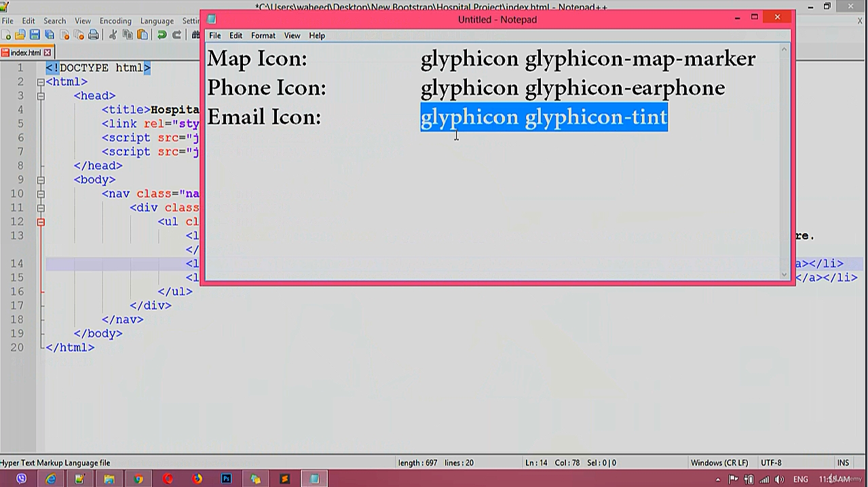Viewport: 868px width, 487px height.
Task: Click the 'Phone Icon:' label in Notepad
Action: point(267,88)
